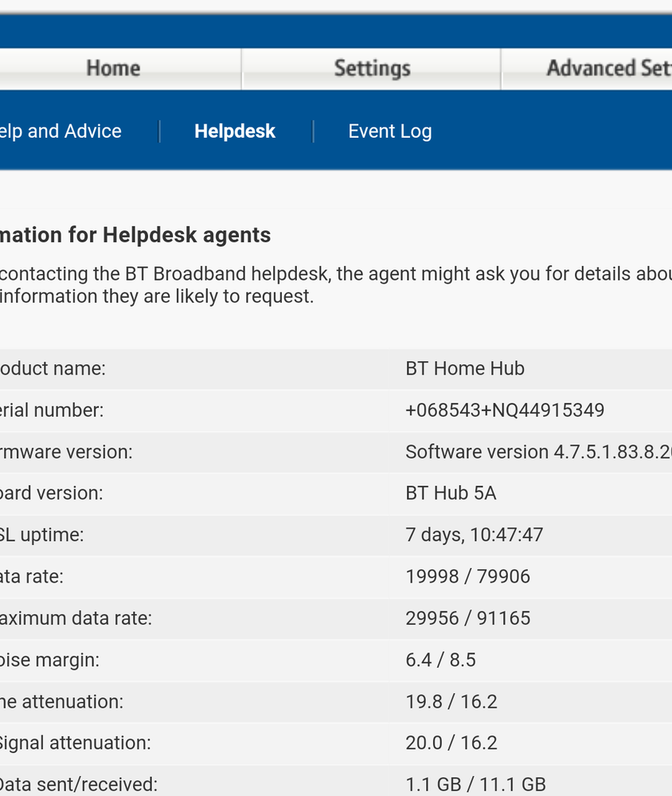Viewport: 672px width, 796px height.
Task: Click the Line attenuation label
Action: tap(62, 701)
